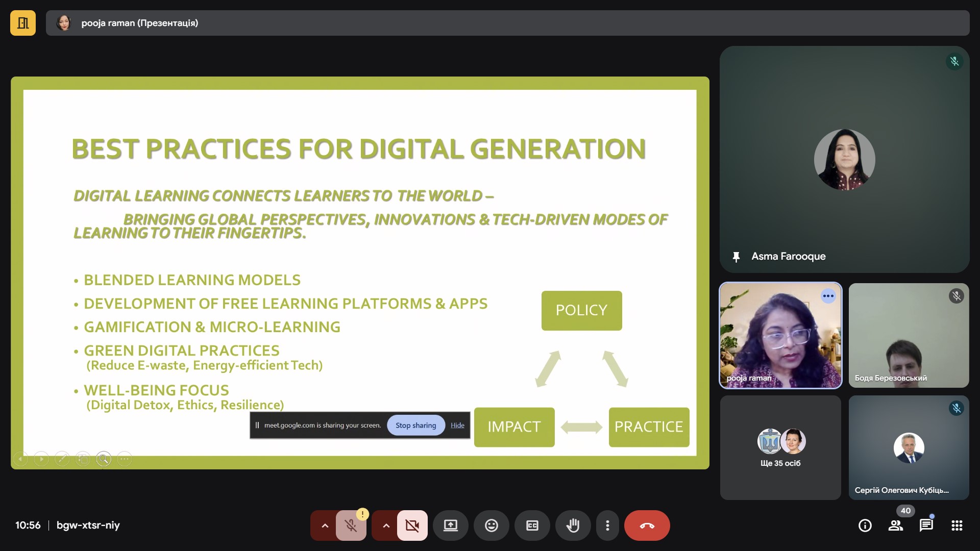Select the 'Ще 35 осіб' participants tile
980x551 pixels.
780,448
